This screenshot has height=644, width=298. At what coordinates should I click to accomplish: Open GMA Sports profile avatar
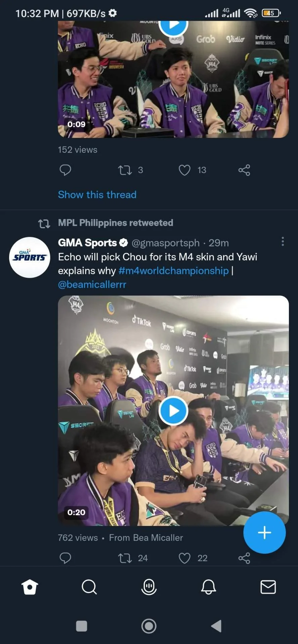(x=30, y=257)
